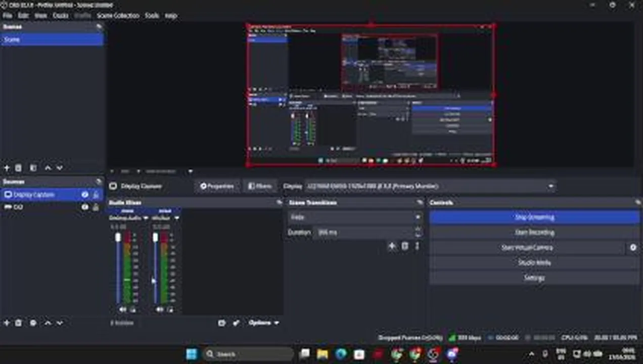Click Stop Streaming button

[x=534, y=217]
